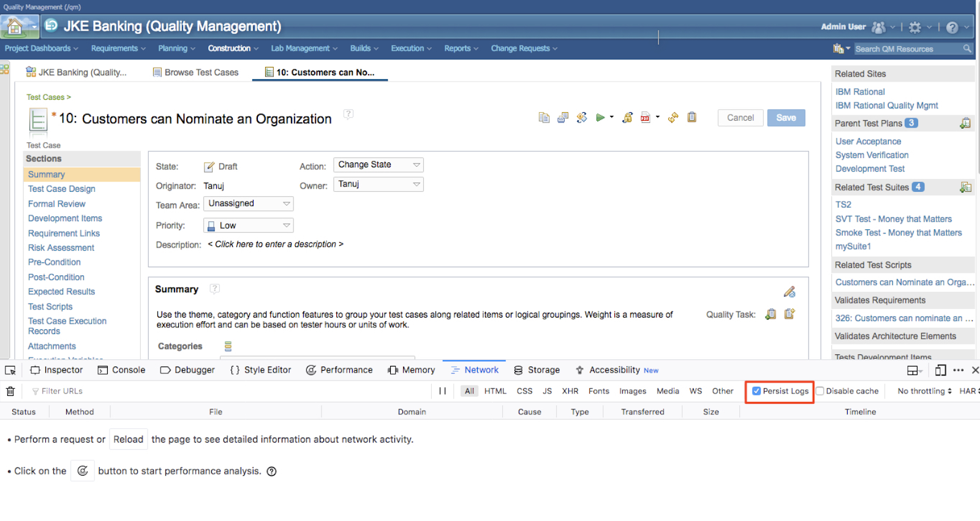Select the All request filter
This screenshot has width=980, height=521.
point(469,391)
